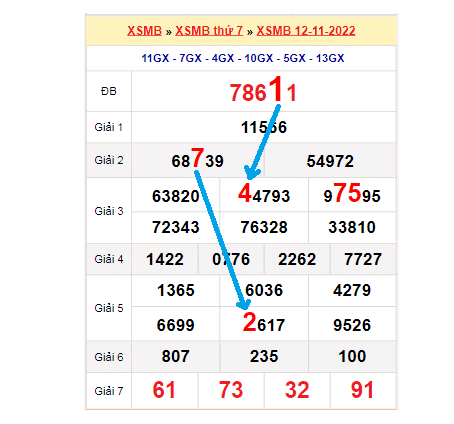Select the Giải 5 number 9526

click(352, 325)
